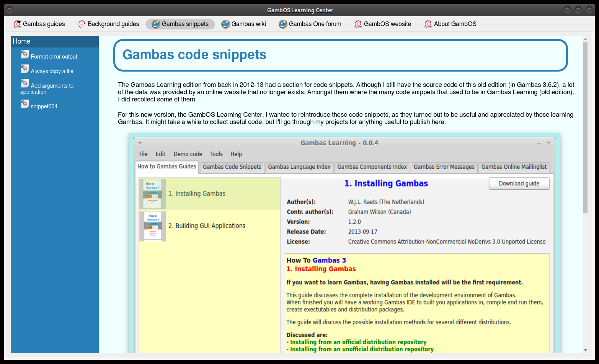Click the Format error output snippet icon
This screenshot has height=364, width=599.
point(25,55)
